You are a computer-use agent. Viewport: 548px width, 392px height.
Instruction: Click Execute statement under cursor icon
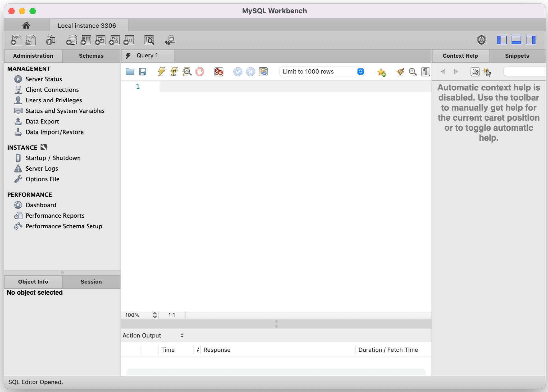174,72
